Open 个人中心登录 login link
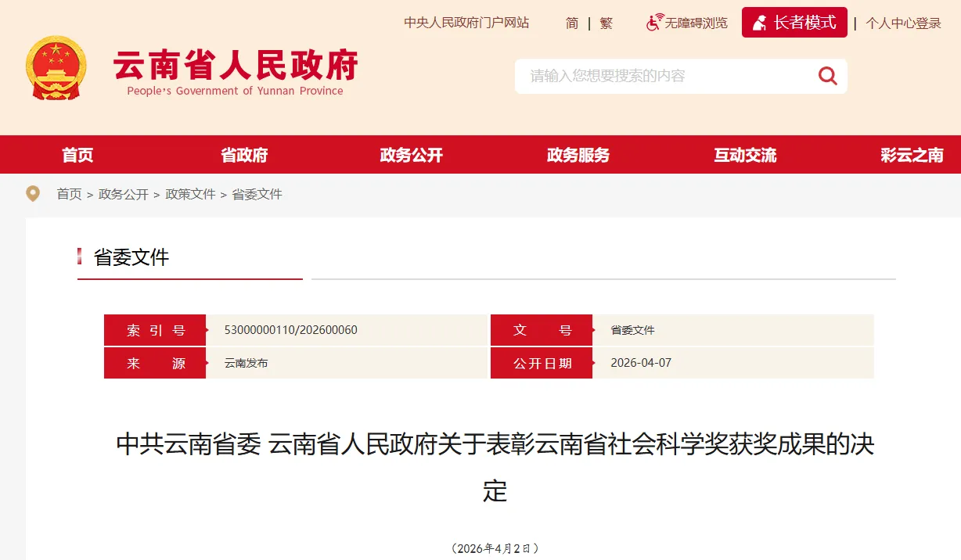This screenshot has height=560, width=961. pyautogui.click(x=903, y=23)
